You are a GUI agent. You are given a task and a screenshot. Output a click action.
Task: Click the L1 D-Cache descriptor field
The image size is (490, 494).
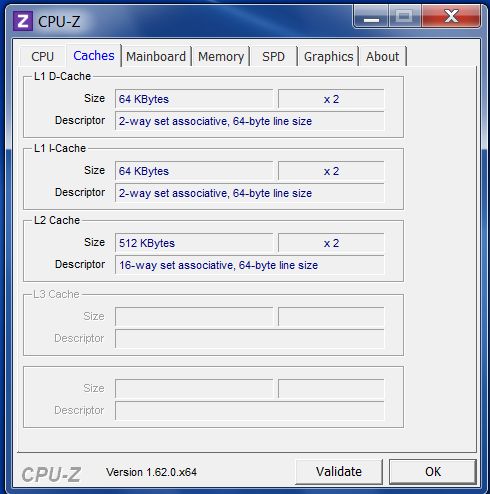click(x=249, y=121)
